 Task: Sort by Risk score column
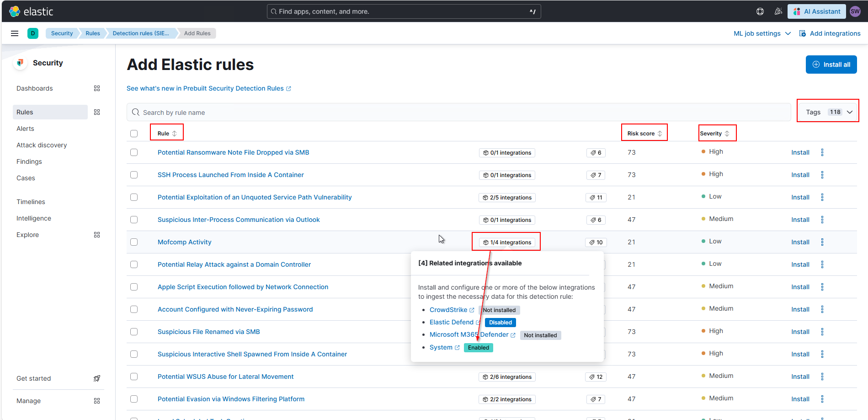(x=644, y=134)
